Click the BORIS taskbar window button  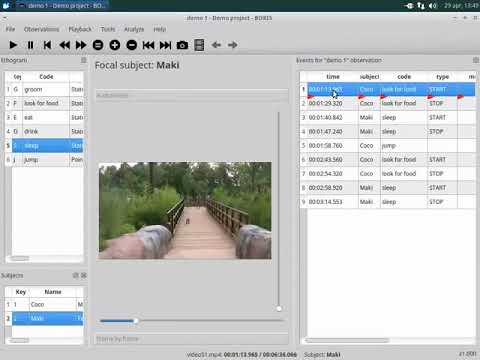(62, 6)
